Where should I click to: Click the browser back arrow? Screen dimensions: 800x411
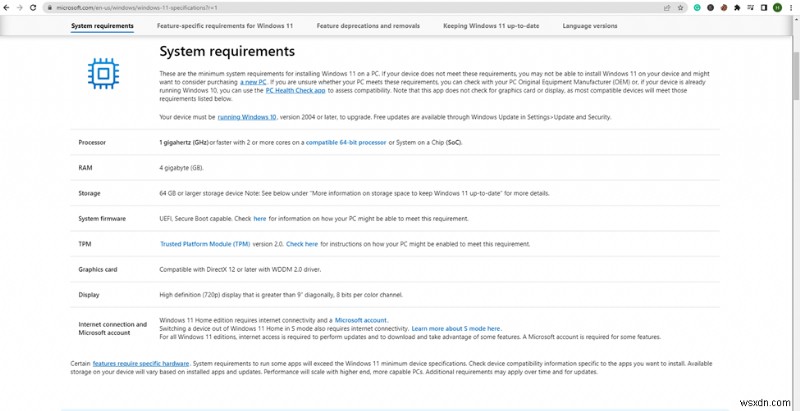pyautogui.click(x=7, y=7)
